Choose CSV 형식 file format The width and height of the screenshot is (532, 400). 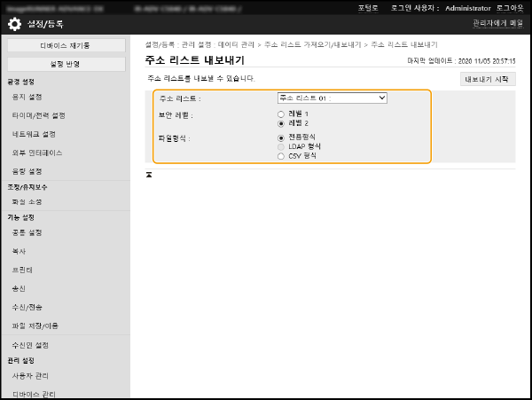(282, 156)
